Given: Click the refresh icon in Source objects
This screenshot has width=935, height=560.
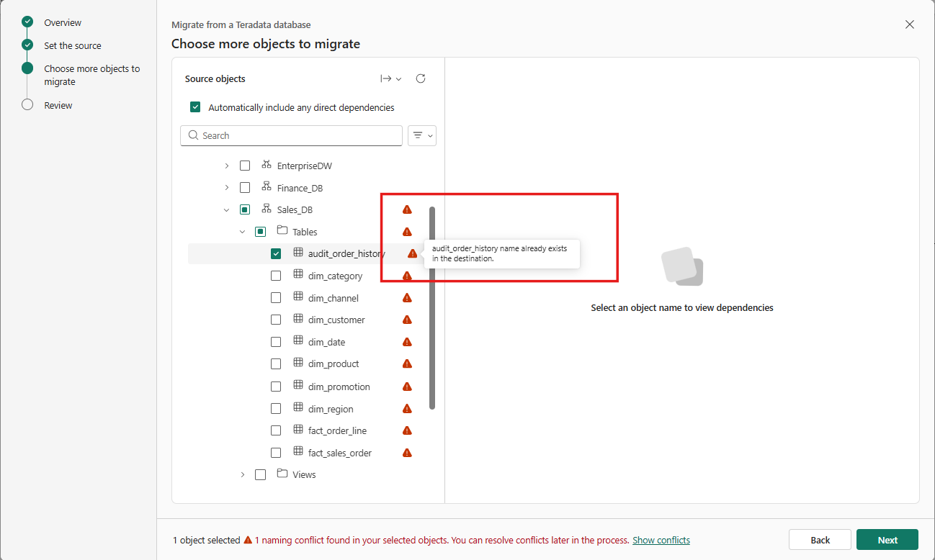Looking at the screenshot, I should 421,78.
